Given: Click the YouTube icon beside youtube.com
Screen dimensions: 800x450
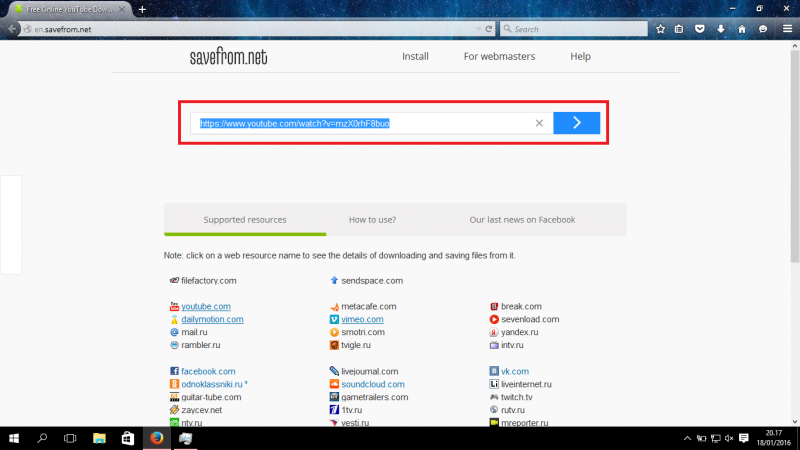Looking at the screenshot, I should point(174,306).
